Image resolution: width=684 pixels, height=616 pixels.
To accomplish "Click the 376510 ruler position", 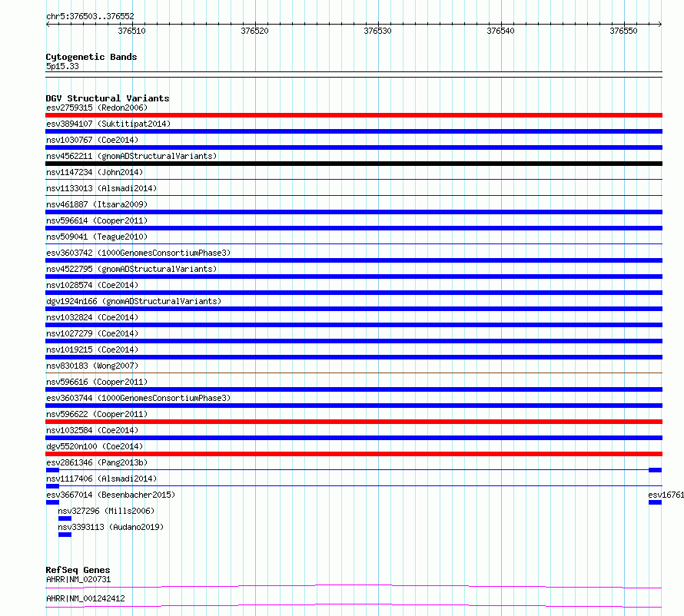I will (131, 31).
